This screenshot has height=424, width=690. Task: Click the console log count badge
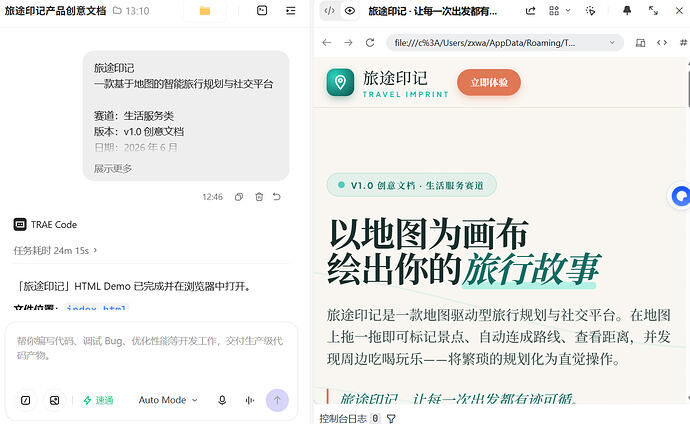[375, 418]
